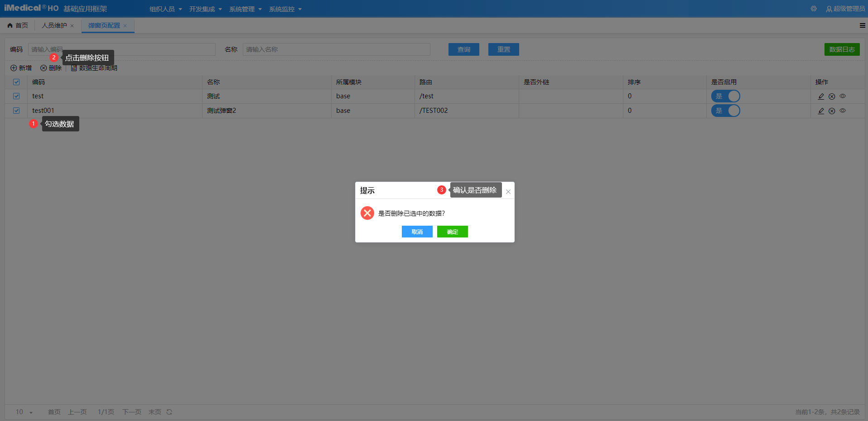
Task: Uncheck the checkbox for test row
Action: 16,96
